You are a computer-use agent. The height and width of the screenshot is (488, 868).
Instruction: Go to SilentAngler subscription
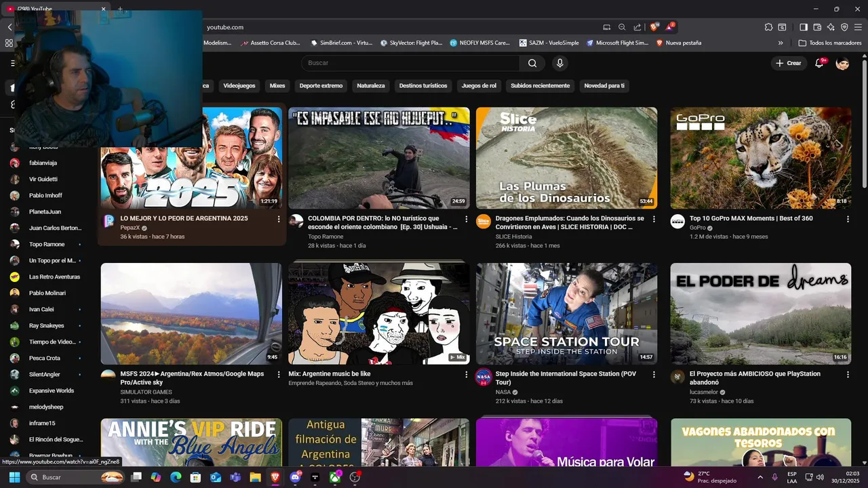[46, 374]
